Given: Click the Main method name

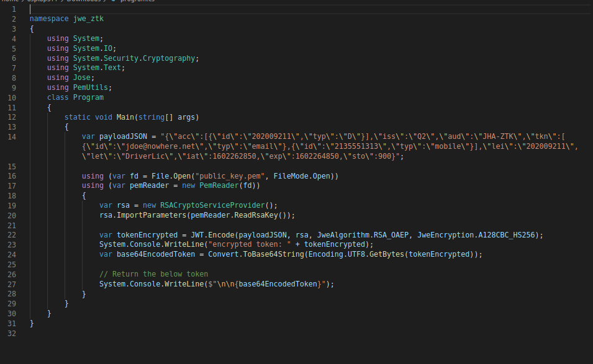Looking at the screenshot, I should (125, 117).
